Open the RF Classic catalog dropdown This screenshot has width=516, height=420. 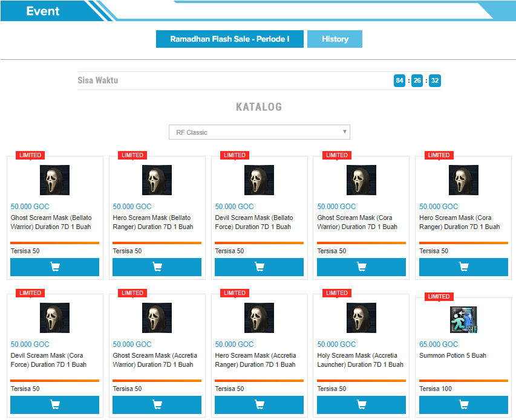point(260,132)
